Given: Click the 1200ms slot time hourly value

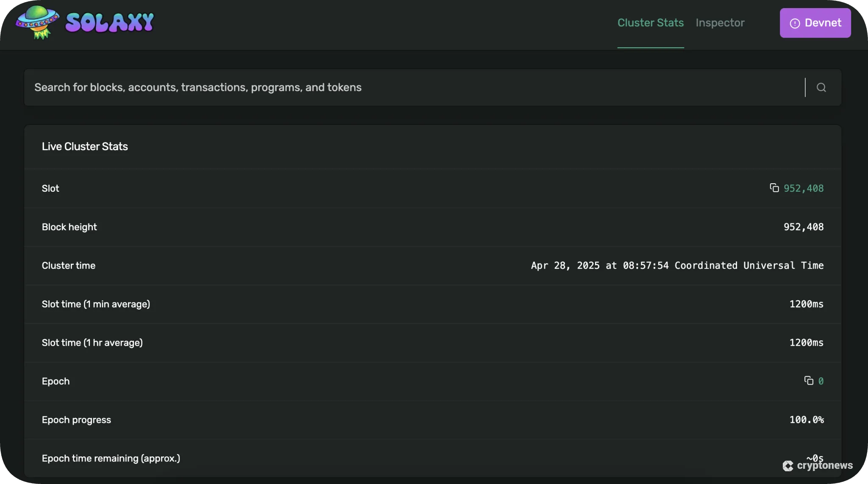Looking at the screenshot, I should pos(807,342).
